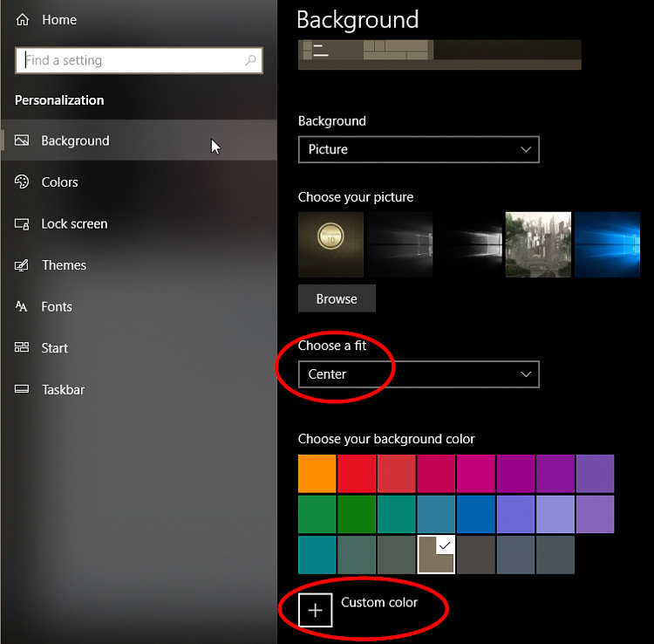Viewport: 654px width, 644px height.
Task: Click the Taskbar bar icon
Action: [x=22, y=389]
